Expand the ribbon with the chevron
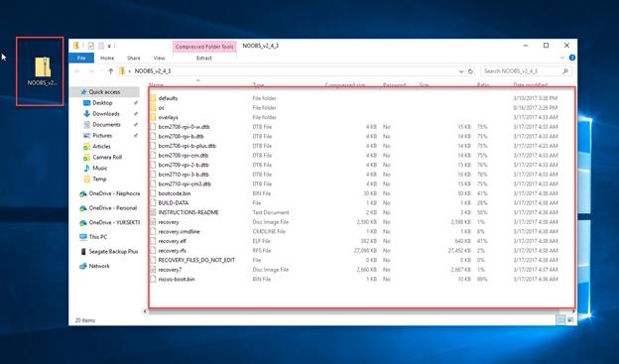Viewport: 619px width, 364px height. click(562, 59)
